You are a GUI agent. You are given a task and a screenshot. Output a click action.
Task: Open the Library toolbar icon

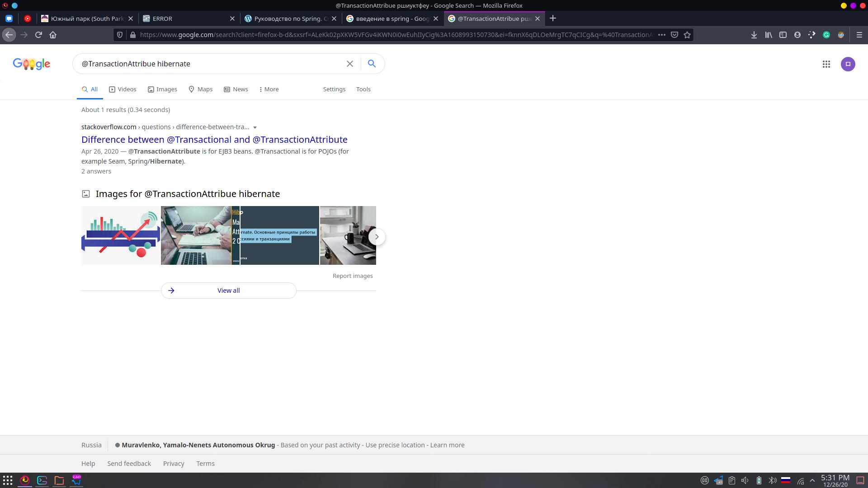click(x=769, y=35)
